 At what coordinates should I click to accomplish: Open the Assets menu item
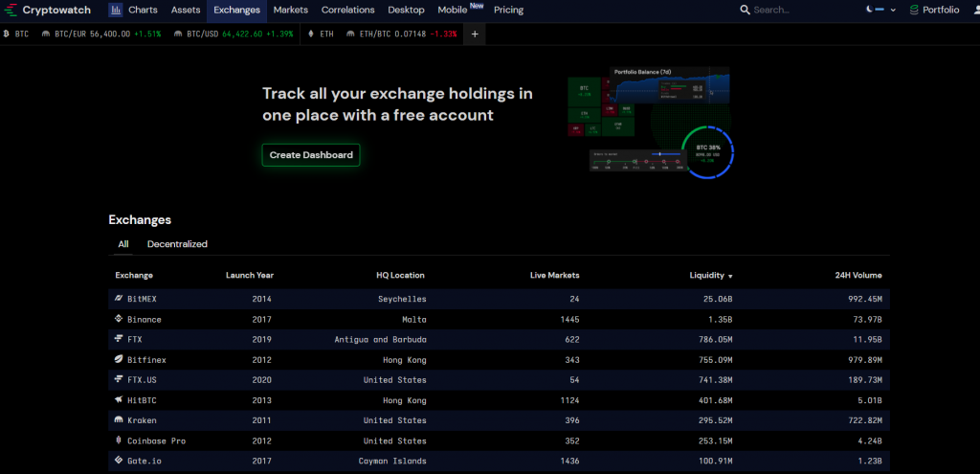tap(186, 10)
